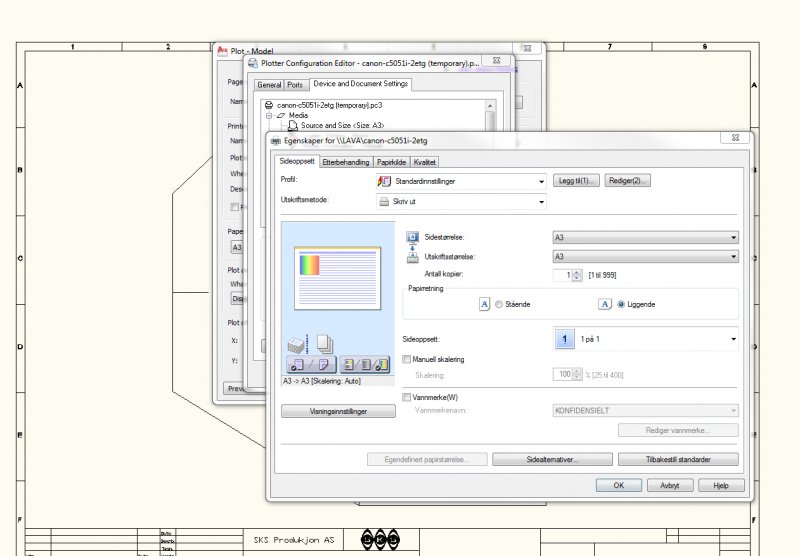The image size is (800, 556).
Task: Click the AutoCAD icon in Plot - Model title
Action: click(222, 51)
